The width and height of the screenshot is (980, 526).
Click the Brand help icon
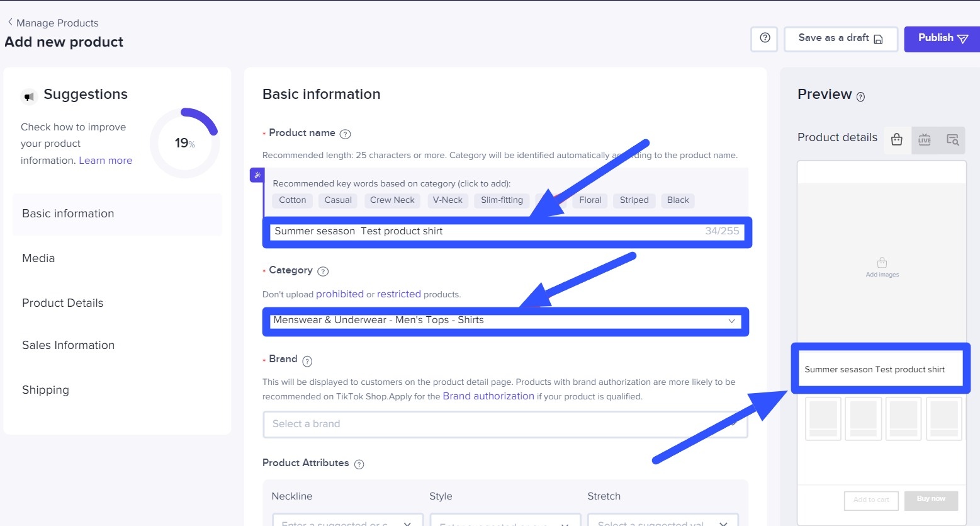point(307,361)
